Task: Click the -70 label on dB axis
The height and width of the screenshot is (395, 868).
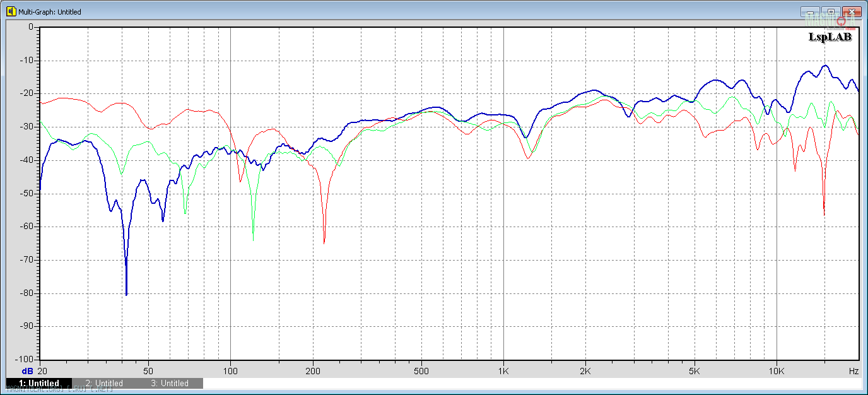Action: pyautogui.click(x=28, y=260)
